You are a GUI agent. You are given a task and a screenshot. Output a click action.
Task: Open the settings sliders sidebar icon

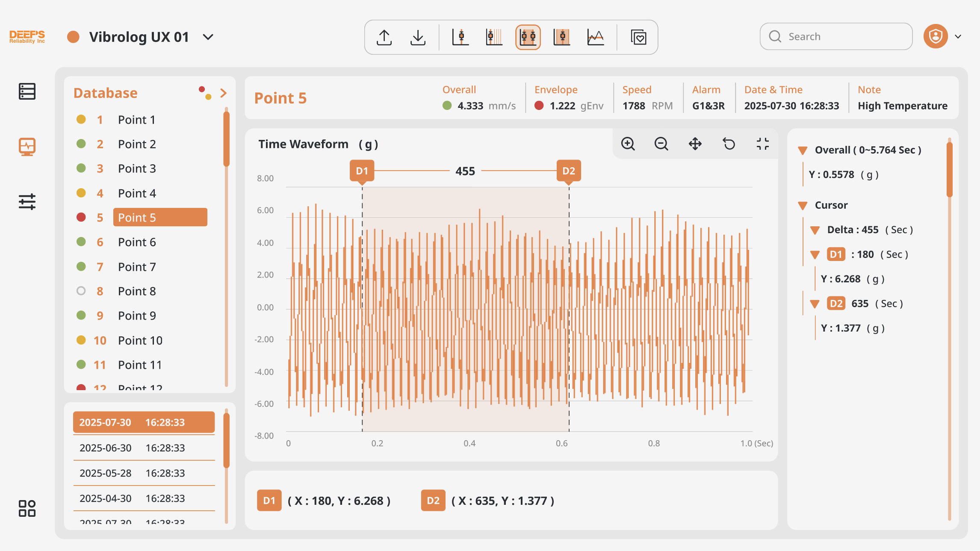click(x=27, y=201)
